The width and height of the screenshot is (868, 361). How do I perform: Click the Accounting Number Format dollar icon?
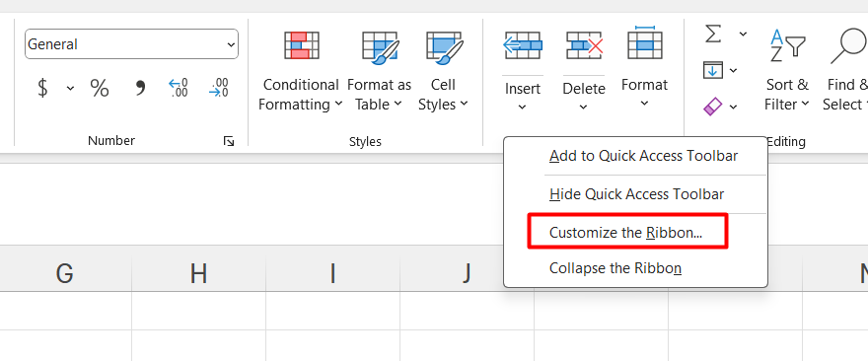coord(42,88)
